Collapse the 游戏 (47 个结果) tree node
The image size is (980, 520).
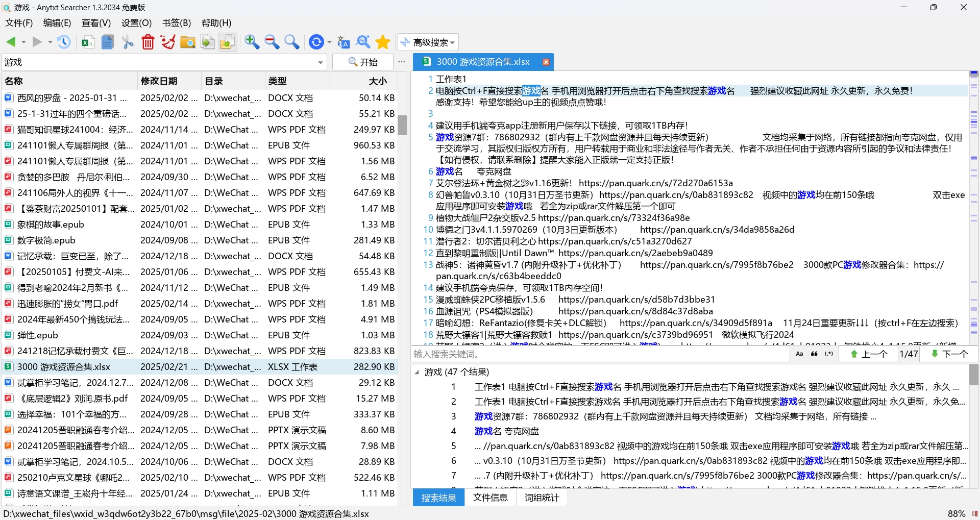[417, 372]
